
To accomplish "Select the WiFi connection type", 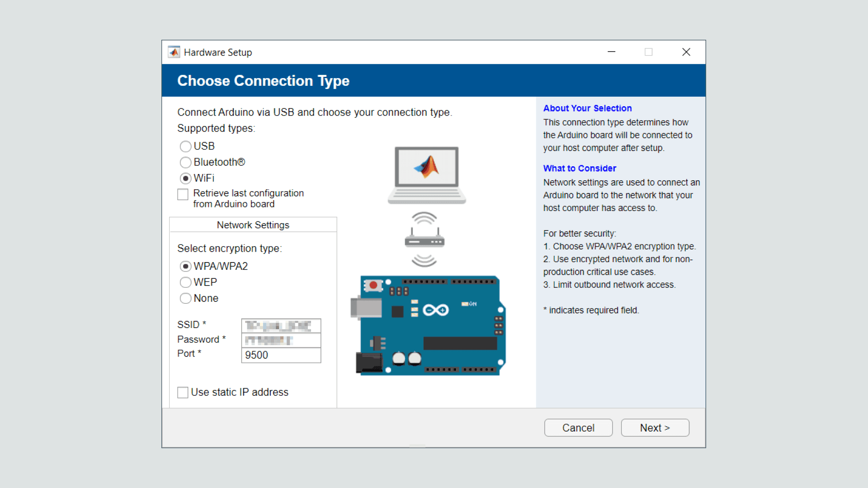I will pos(185,178).
